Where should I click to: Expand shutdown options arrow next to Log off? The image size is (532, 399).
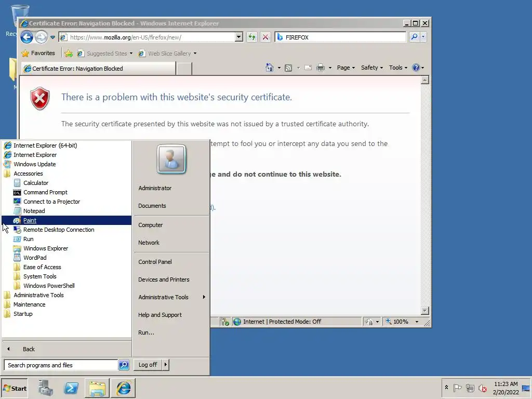(x=166, y=365)
